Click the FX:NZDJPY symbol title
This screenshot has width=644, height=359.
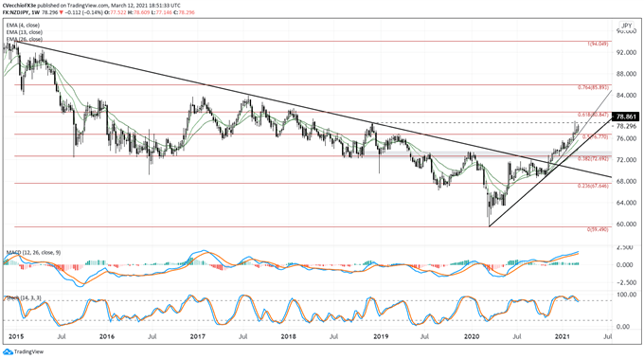click(x=14, y=12)
